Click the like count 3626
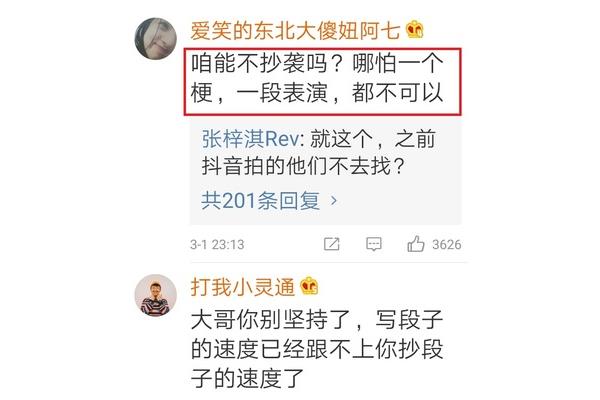The image size is (600, 400). click(x=447, y=244)
